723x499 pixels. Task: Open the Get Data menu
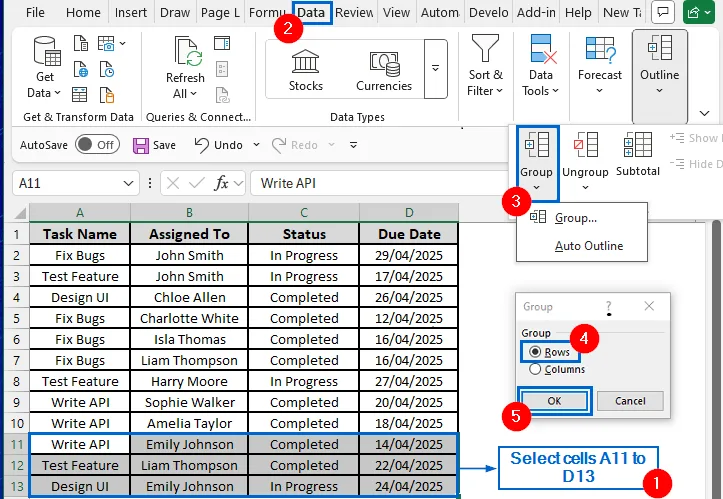pyautogui.click(x=44, y=67)
